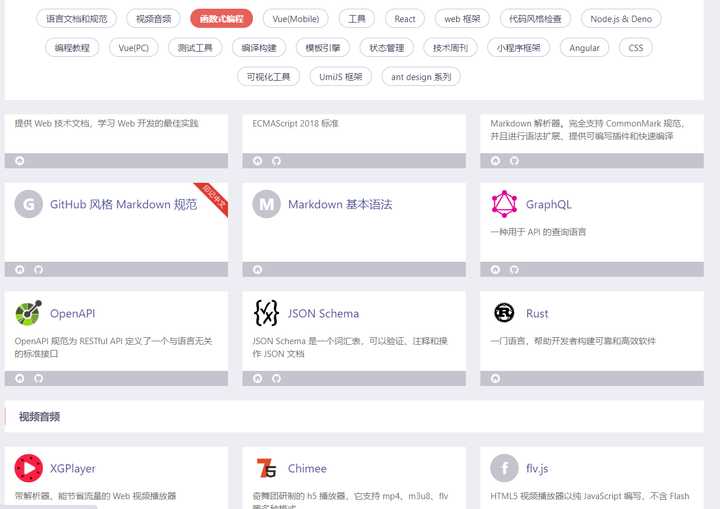Open home icon in the Rust card footer
The height and width of the screenshot is (509, 720).
click(x=495, y=379)
